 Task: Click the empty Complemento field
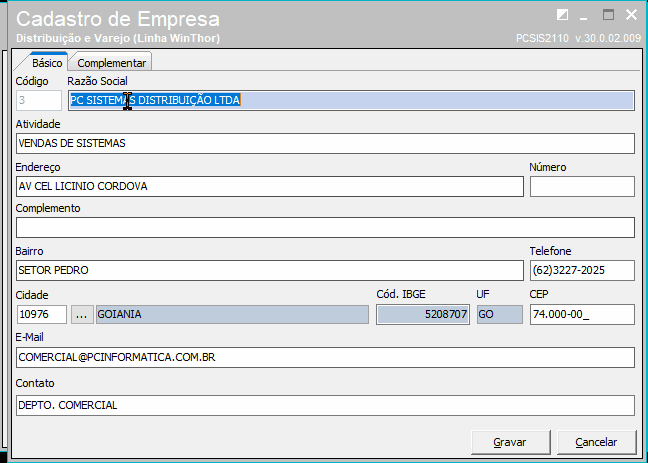point(325,227)
